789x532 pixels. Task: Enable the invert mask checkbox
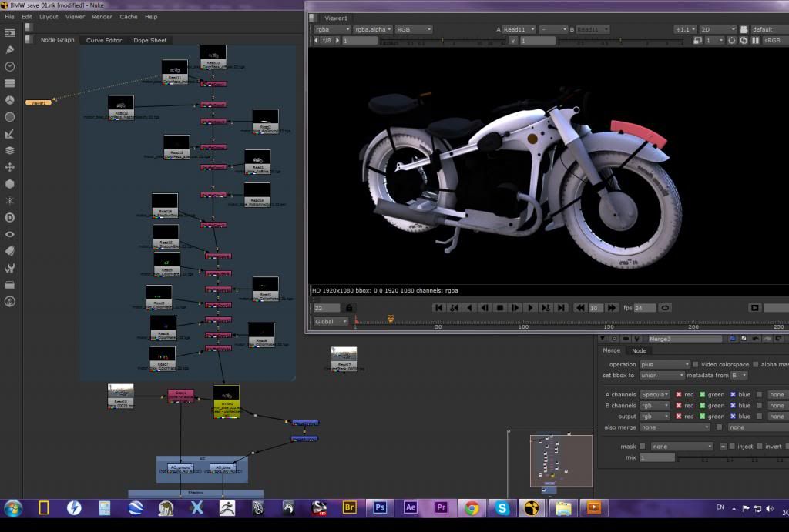[760, 446]
